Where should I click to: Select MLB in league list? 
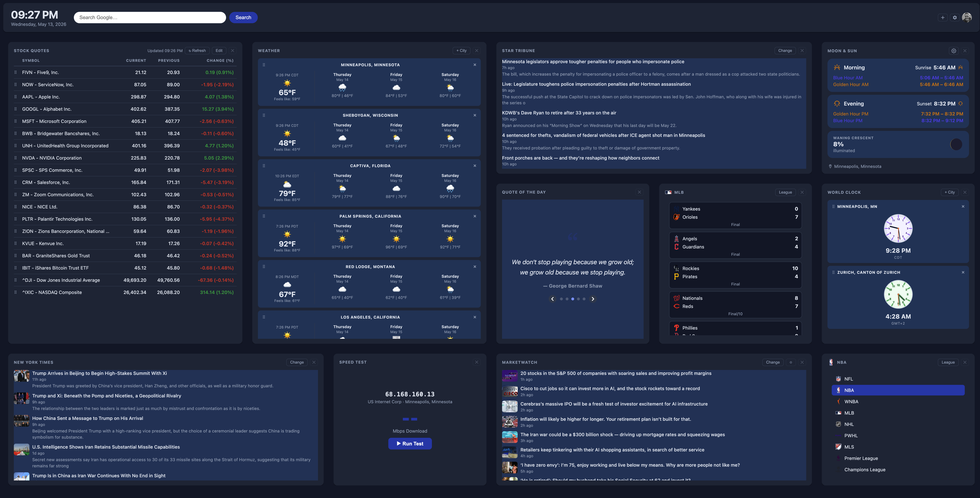tap(898, 413)
